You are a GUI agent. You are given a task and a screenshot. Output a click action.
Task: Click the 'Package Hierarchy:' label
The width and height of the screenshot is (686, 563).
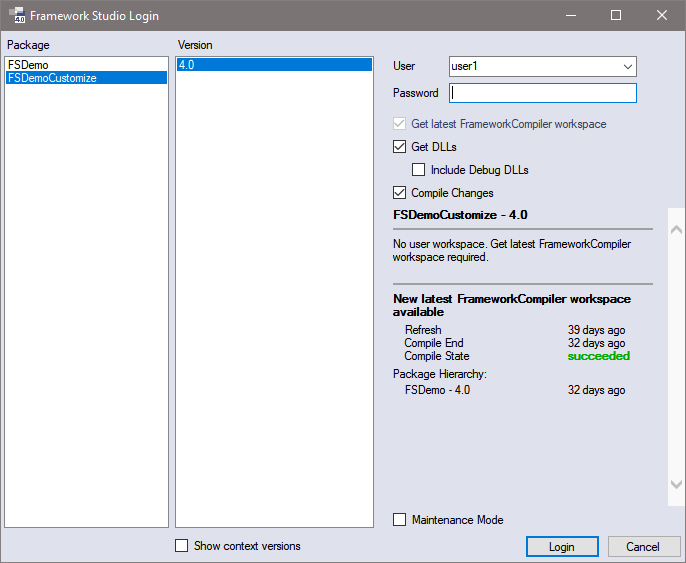440,374
